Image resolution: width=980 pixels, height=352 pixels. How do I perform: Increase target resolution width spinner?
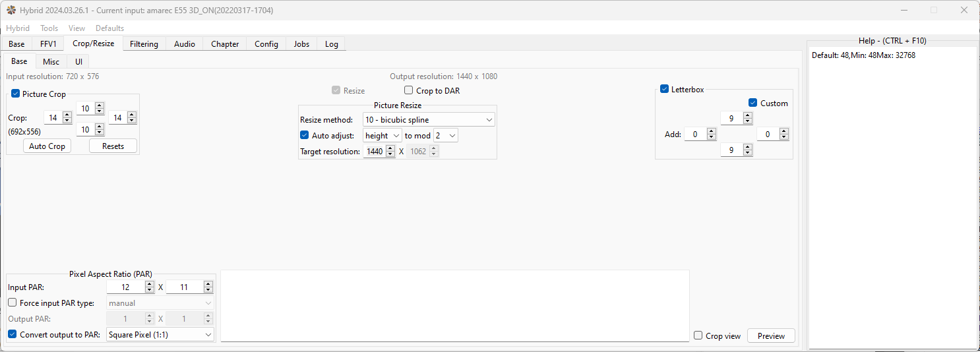pyautogui.click(x=390, y=148)
